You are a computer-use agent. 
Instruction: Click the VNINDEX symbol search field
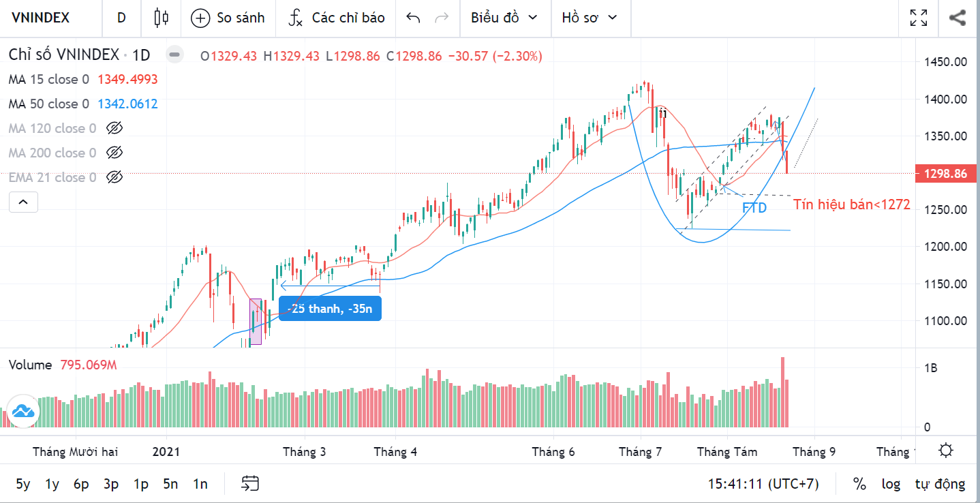(41, 18)
